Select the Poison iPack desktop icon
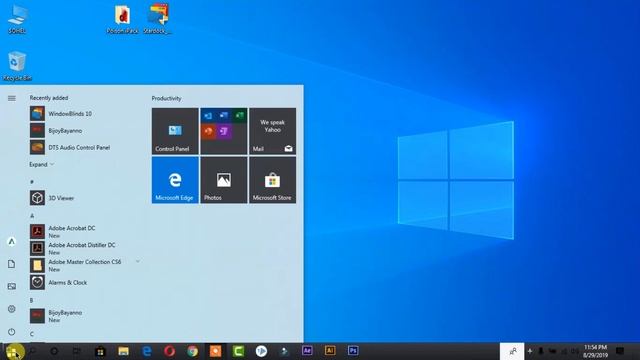 122,19
